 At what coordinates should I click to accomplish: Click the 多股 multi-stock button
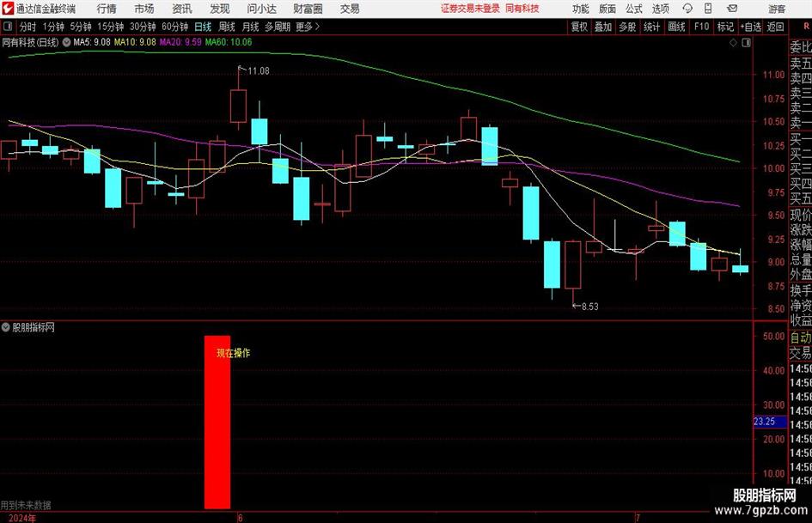pyautogui.click(x=627, y=27)
